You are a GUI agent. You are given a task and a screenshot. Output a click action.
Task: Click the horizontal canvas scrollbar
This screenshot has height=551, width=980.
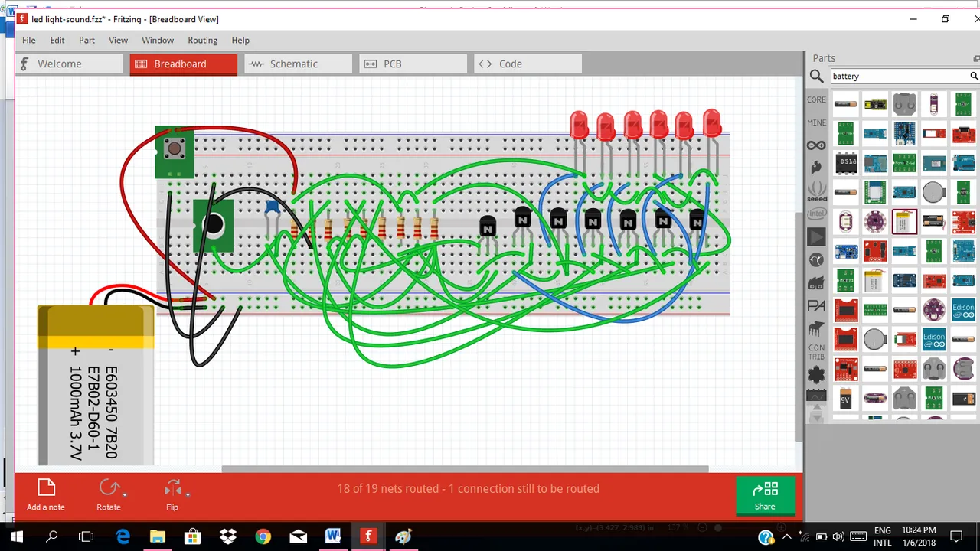pyautogui.click(x=465, y=469)
